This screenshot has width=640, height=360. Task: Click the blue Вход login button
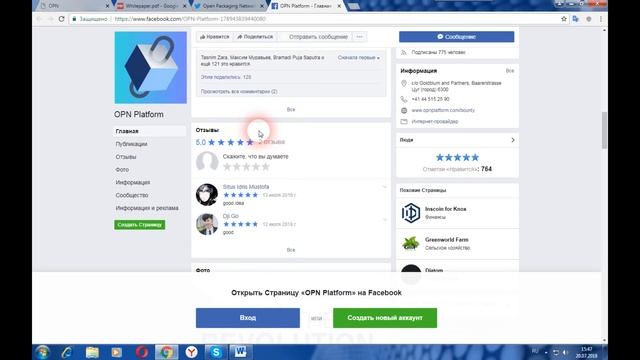click(248, 318)
